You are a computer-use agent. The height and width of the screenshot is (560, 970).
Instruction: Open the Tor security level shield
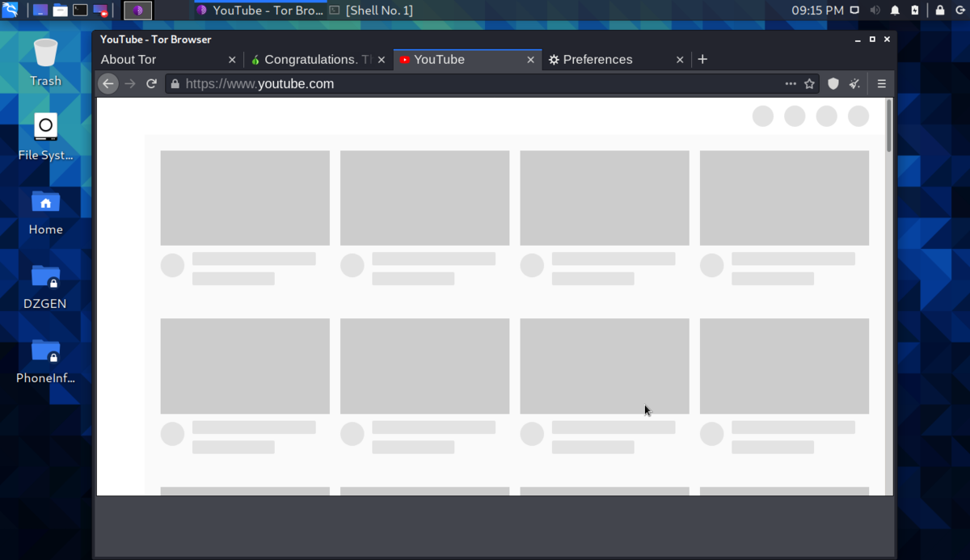tap(833, 84)
